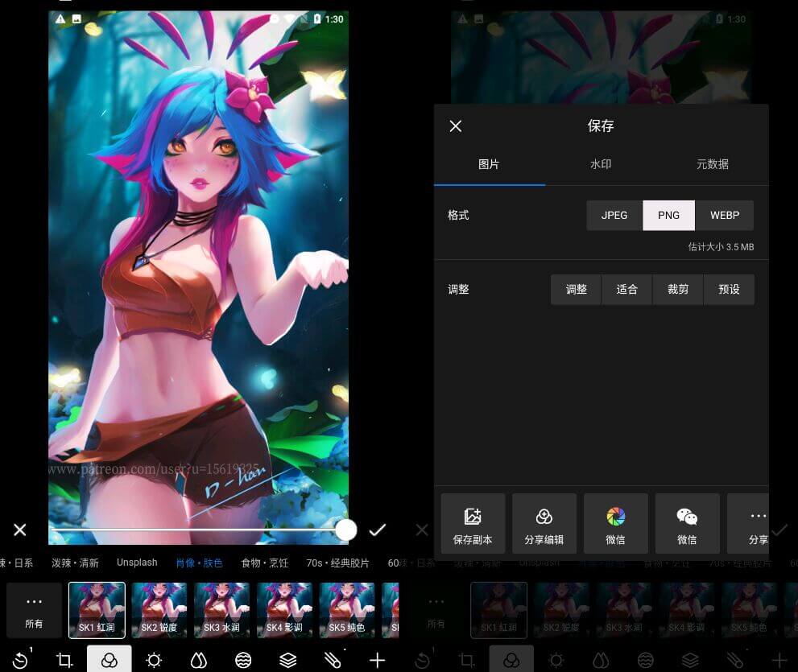Open the 元数据 tab
This screenshot has width=798, height=672.
tap(712, 163)
